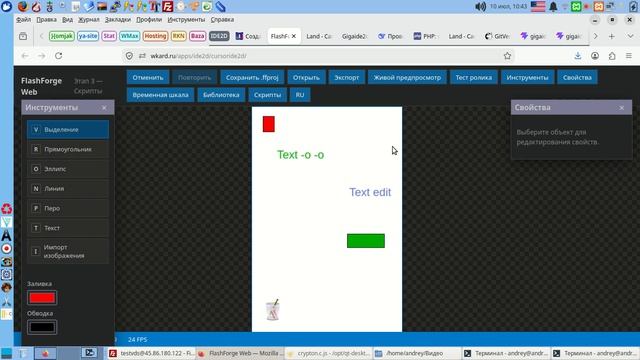Click the Экспорт button
The image size is (640, 360).
pyautogui.click(x=347, y=77)
